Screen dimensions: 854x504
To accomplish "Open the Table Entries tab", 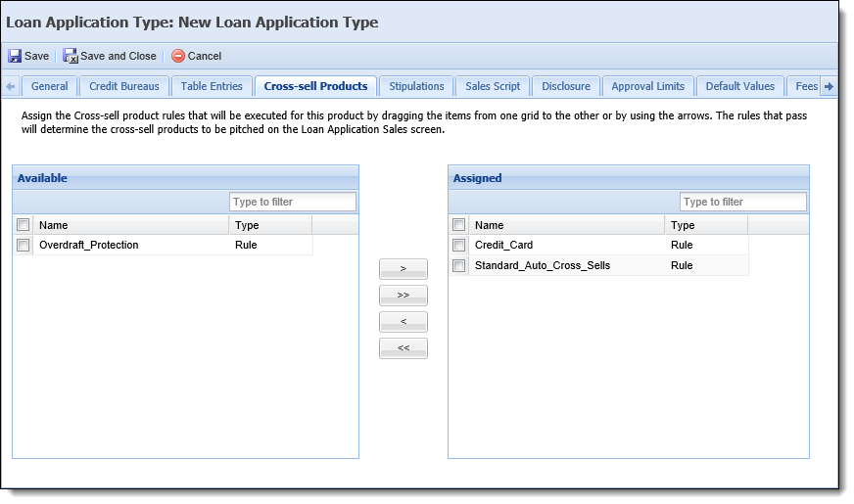I will [x=212, y=86].
